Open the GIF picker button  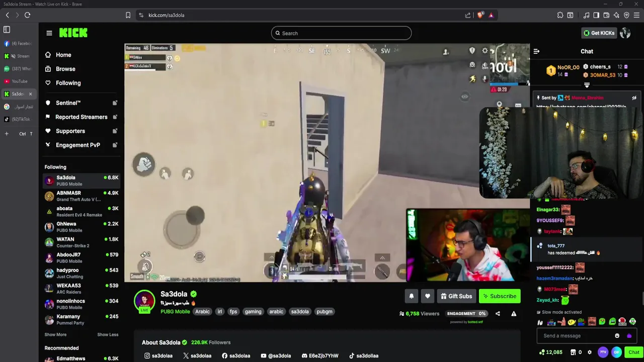pyautogui.click(x=616, y=352)
